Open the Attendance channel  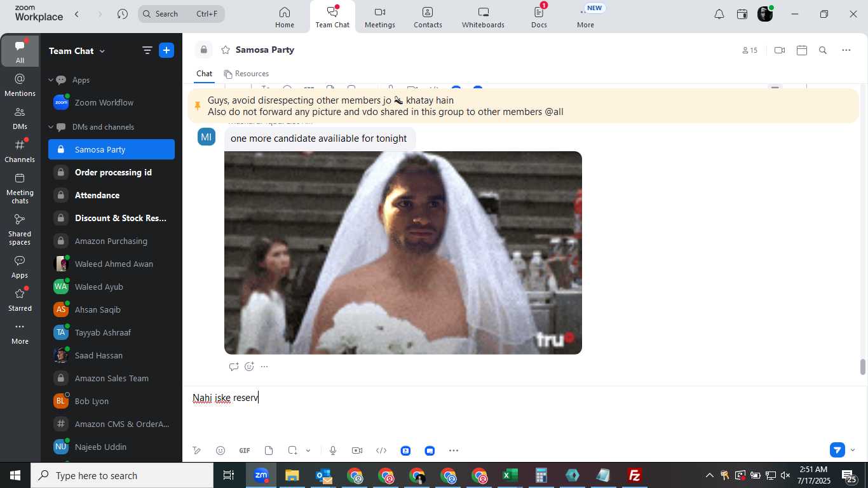(x=111, y=195)
